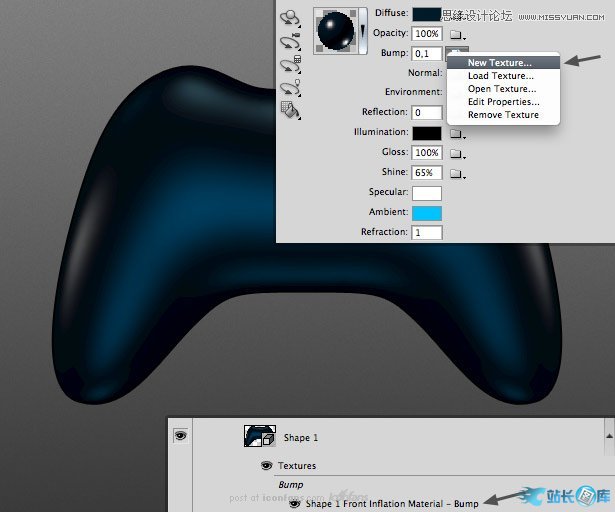Open the Illumination texture folder icon

[457, 133]
